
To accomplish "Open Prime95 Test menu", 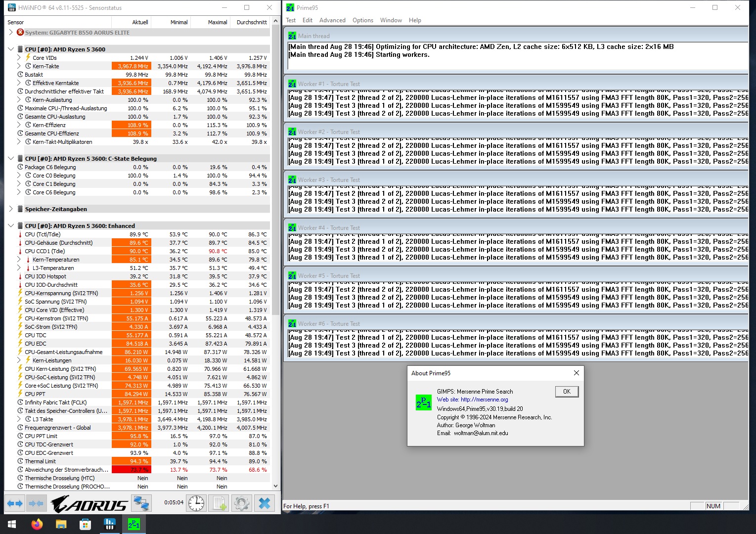I will coord(291,20).
